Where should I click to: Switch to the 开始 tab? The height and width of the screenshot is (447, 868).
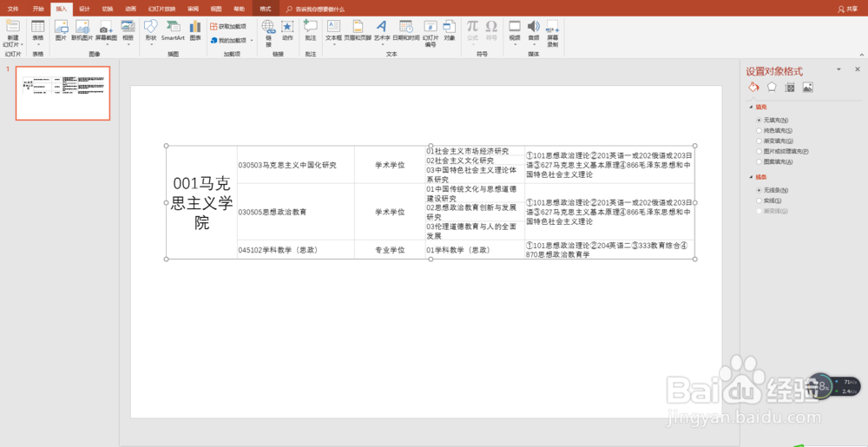point(37,9)
